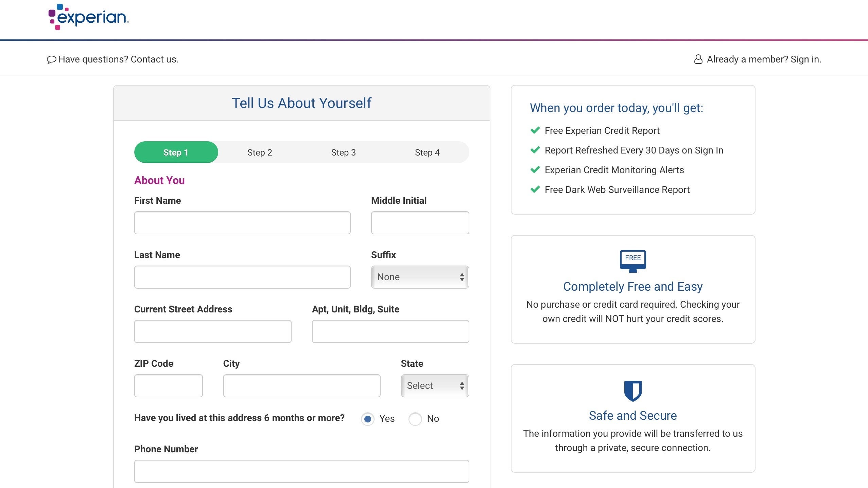Go to Step 3 tab
This screenshot has width=868, height=488.
pyautogui.click(x=343, y=152)
